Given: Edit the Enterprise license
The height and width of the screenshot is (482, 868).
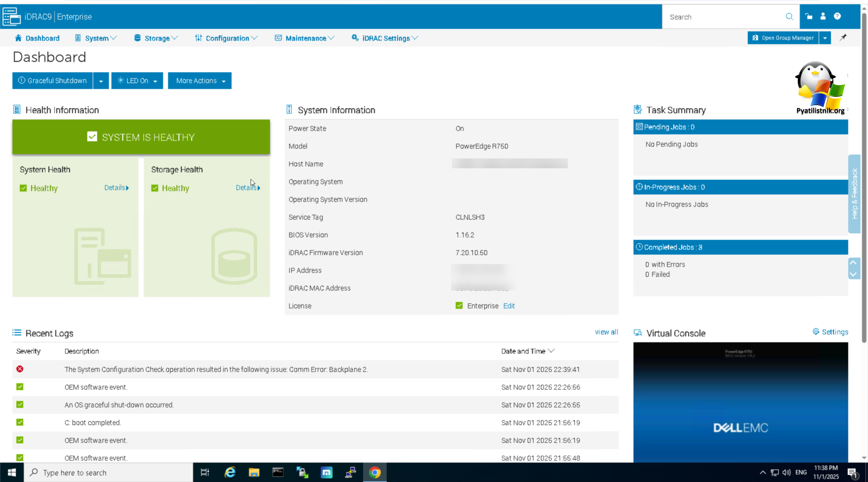Looking at the screenshot, I should click(509, 305).
